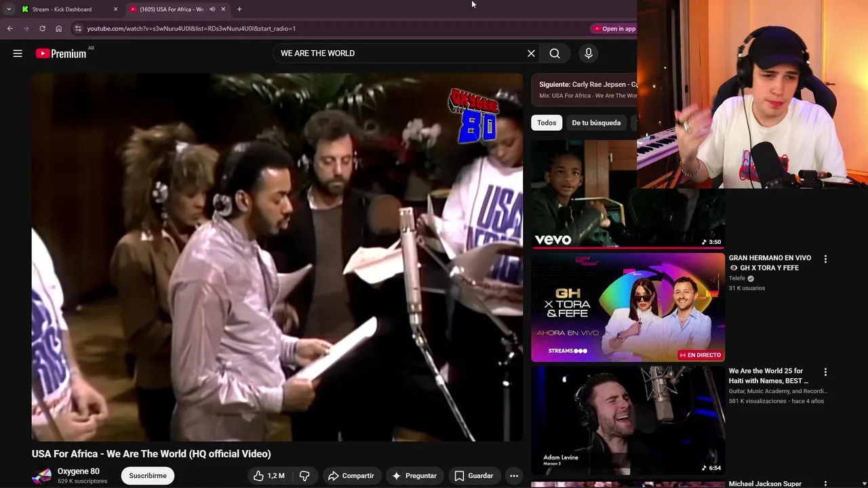
Task: Click the Open in app button
Action: click(x=614, y=28)
